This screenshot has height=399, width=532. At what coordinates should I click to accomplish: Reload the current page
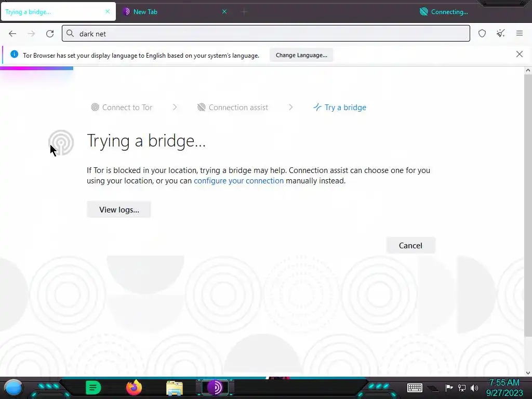50,34
